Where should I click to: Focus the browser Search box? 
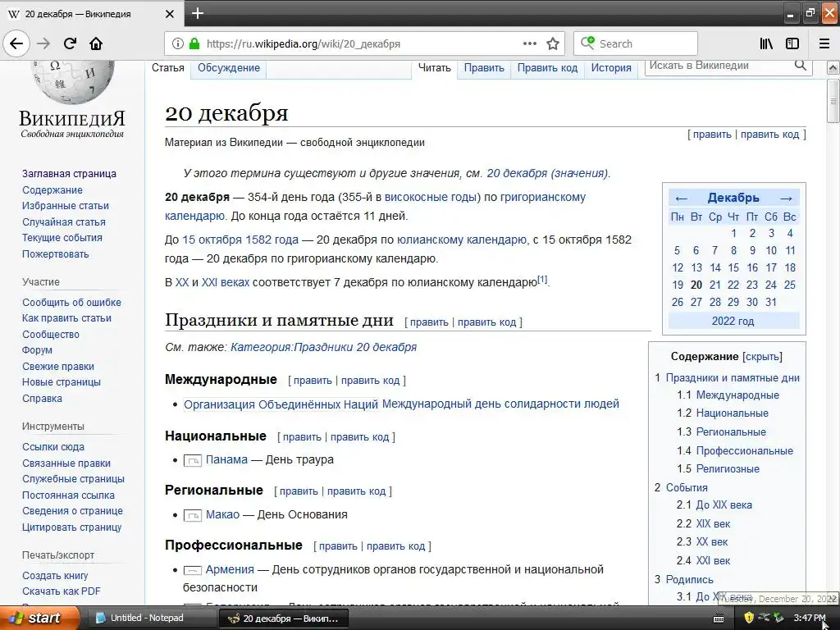[636, 43]
